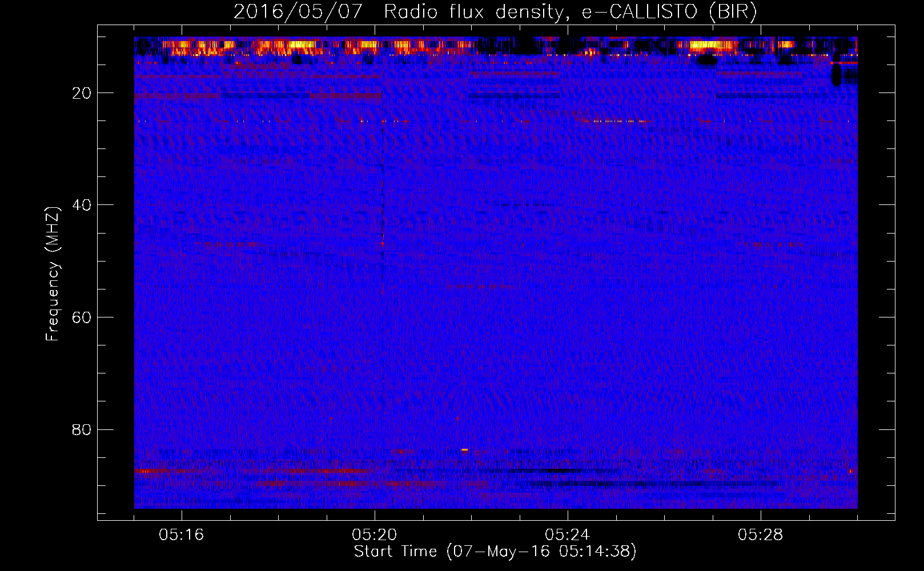This screenshot has height=571, width=924.
Task: Click the 60 MHz tick label
Action: point(82,317)
